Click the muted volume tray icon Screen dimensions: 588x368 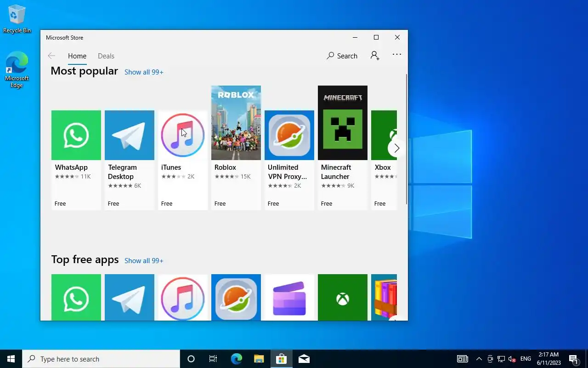pyautogui.click(x=512, y=359)
